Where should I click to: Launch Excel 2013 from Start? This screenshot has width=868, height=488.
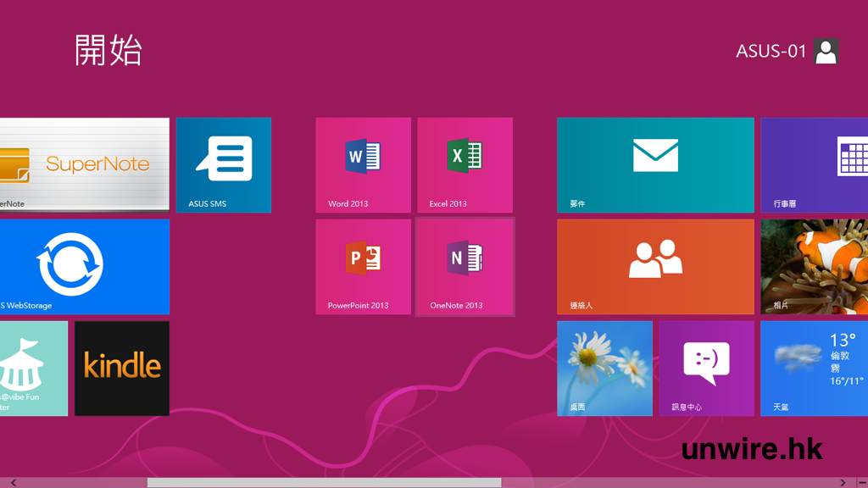pos(465,165)
